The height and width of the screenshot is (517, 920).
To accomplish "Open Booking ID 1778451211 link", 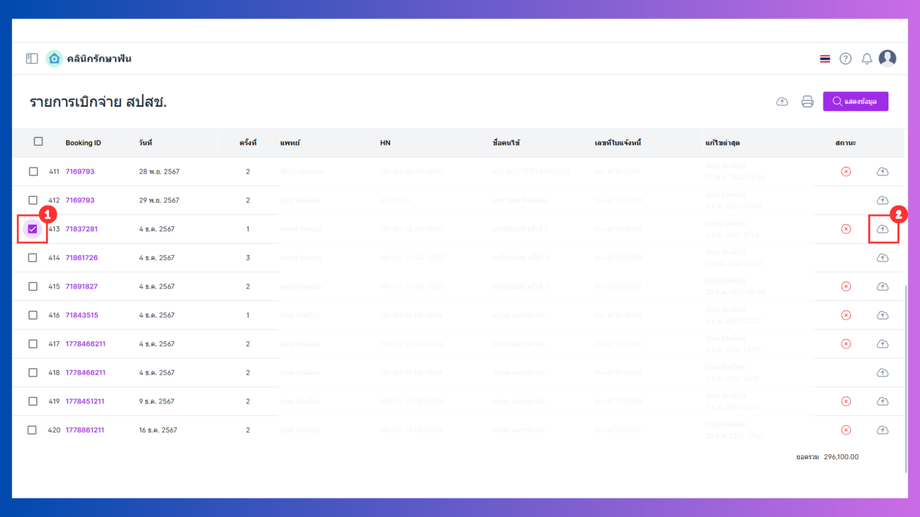I will tap(85, 401).
